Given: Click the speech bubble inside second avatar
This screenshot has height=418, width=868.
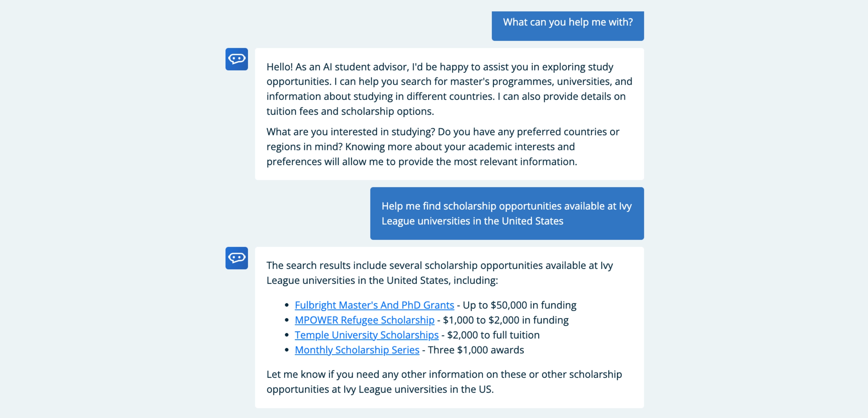Looking at the screenshot, I should coord(236,258).
